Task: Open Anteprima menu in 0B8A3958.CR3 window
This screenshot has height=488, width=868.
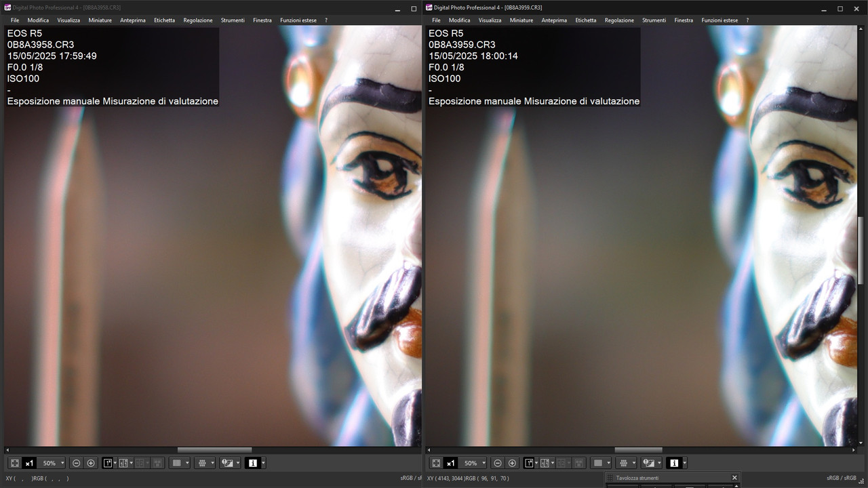Action: point(133,20)
